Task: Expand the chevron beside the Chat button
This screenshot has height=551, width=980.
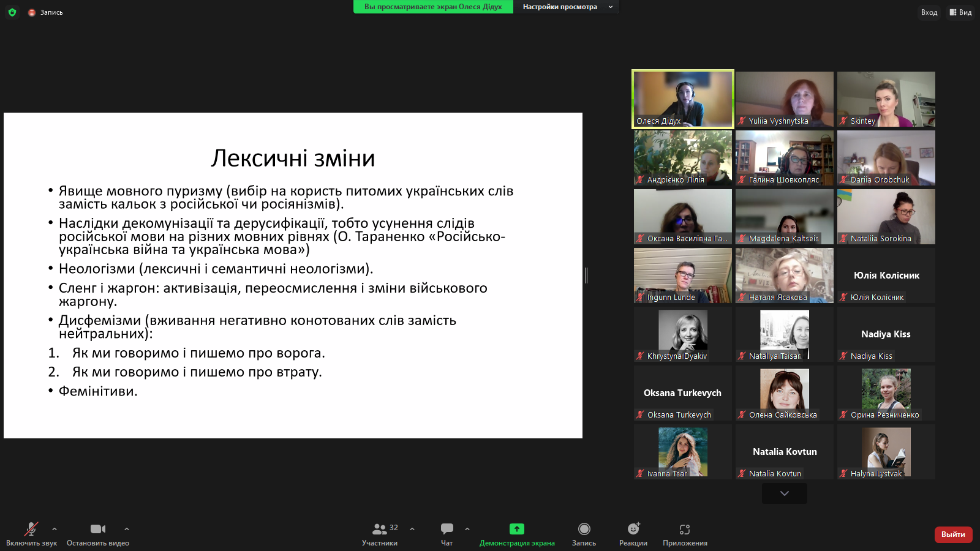Action: [467, 529]
